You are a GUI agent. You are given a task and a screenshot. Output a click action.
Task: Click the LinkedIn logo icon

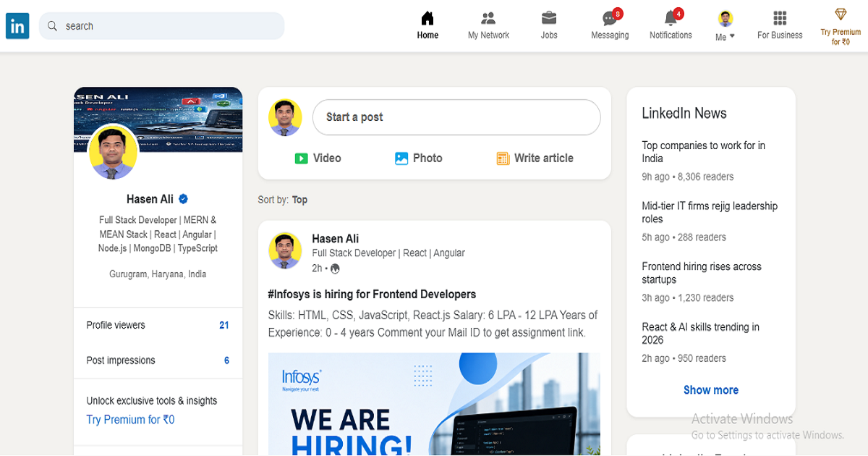17,26
